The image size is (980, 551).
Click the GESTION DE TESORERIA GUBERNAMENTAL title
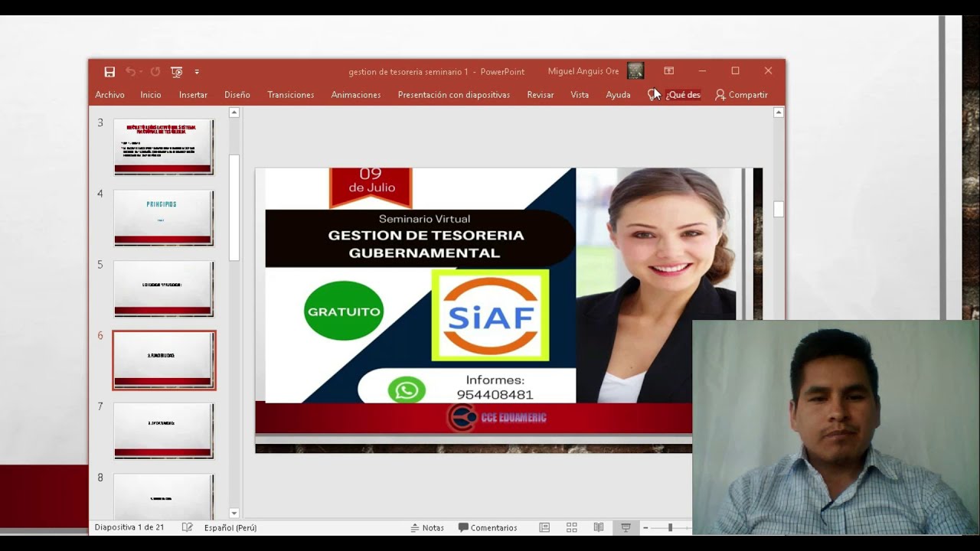pos(426,243)
